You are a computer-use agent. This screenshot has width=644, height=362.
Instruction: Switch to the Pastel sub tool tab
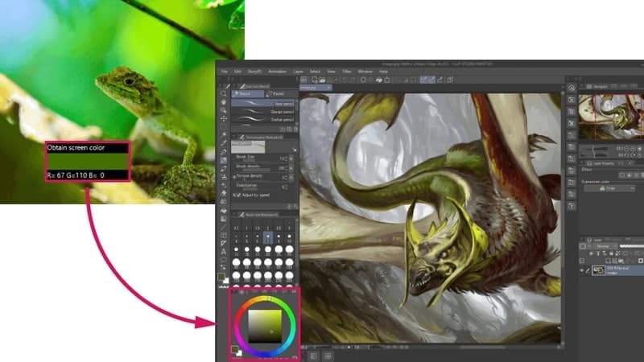coord(279,94)
